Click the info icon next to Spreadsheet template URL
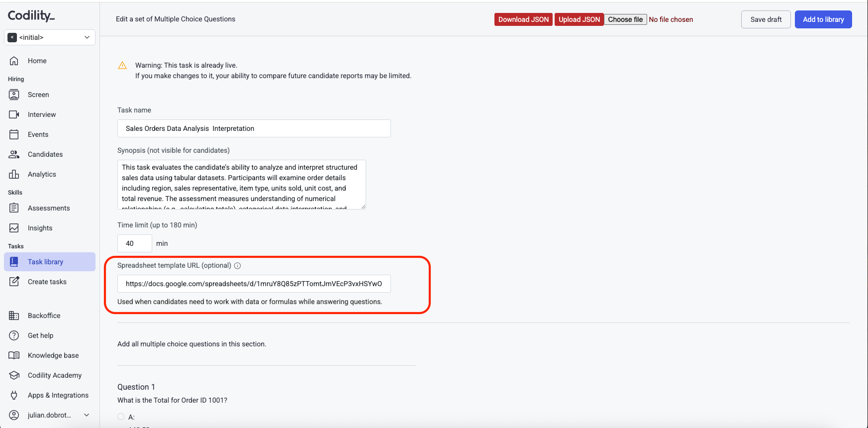 coord(237,266)
